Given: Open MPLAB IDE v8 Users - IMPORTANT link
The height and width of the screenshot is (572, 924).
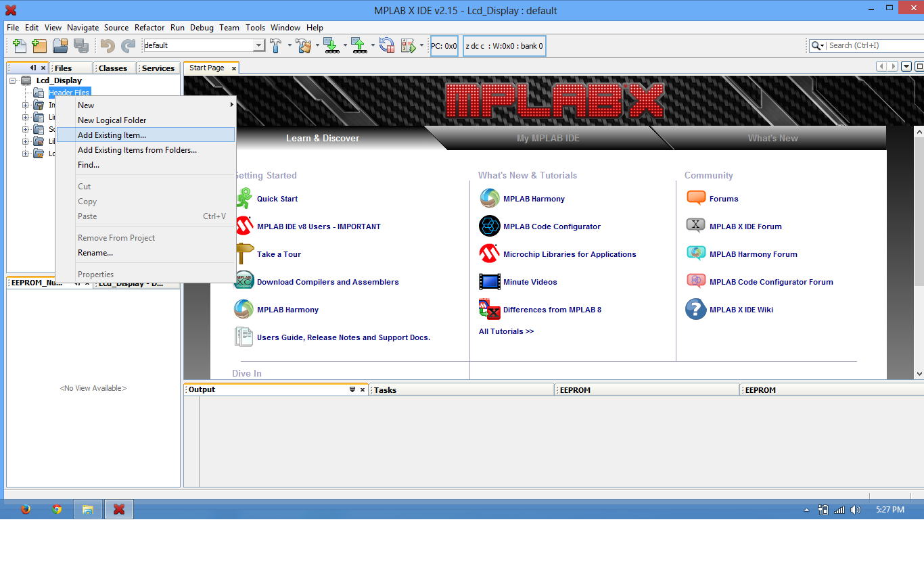Looking at the screenshot, I should point(319,227).
